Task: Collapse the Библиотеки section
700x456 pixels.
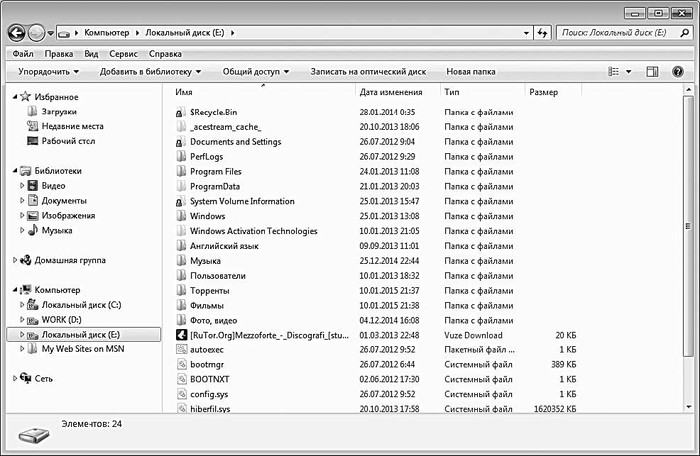Action: 15,171
